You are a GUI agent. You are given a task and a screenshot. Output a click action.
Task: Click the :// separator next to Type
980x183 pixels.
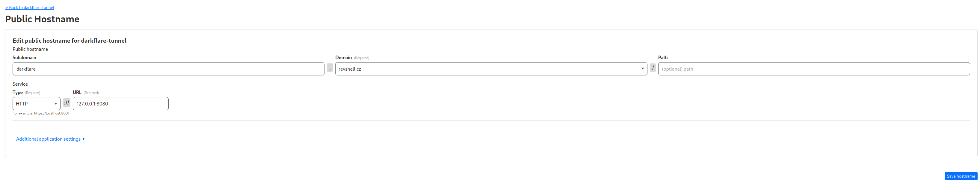click(66, 103)
